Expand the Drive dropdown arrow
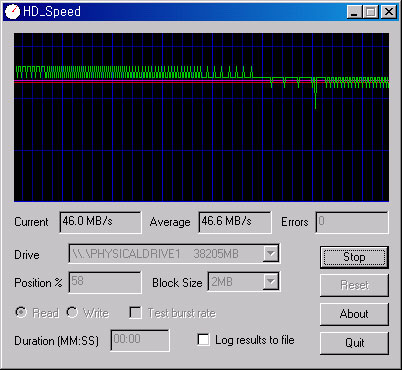 (x=271, y=254)
